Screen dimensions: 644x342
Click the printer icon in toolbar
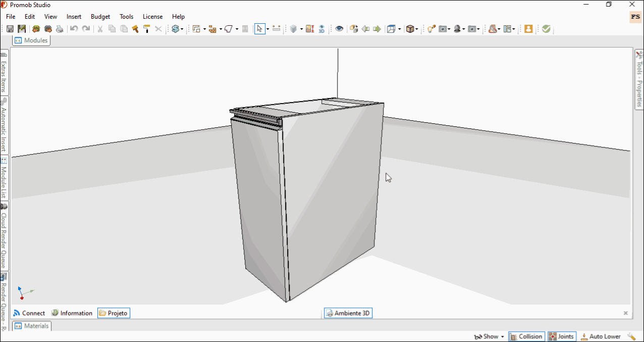(x=60, y=29)
